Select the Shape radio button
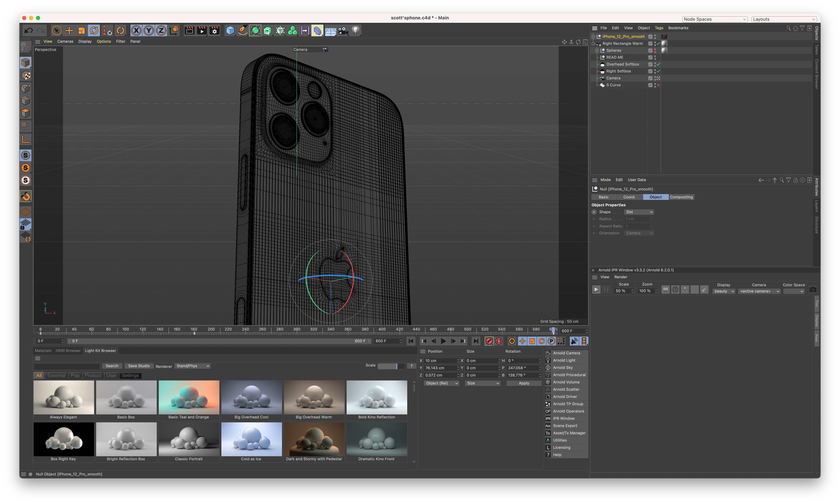Image resolution: width=840 pixels, height=504 pixels. click(x=594, y=212)
